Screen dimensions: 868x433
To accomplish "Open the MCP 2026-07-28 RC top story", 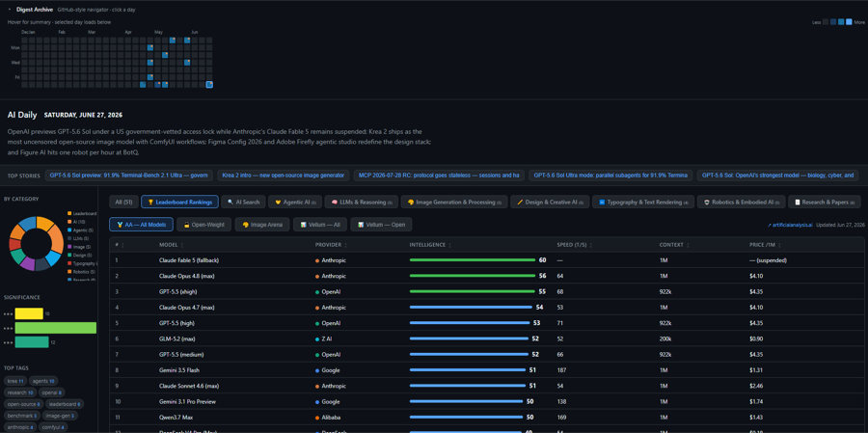I will pyautogui.click(x=439, y=176).
